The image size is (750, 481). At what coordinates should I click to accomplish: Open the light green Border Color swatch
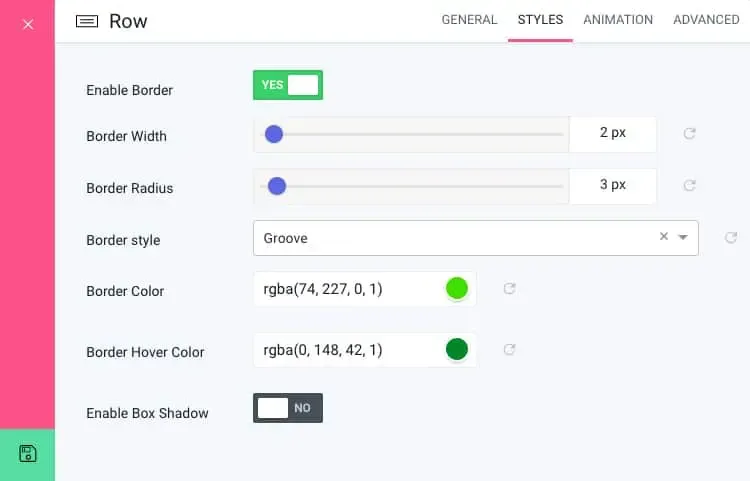click(457, 288)
